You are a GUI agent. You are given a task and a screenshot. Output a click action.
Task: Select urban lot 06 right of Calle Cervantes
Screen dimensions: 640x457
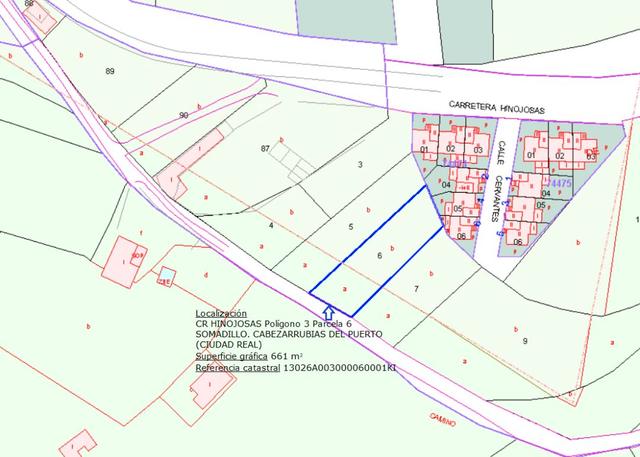[518, 242]
